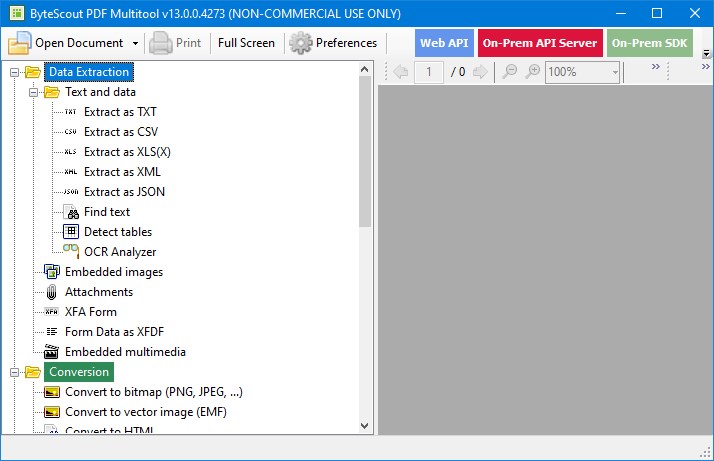Select the OCR Analyzer label
The image size is (714, 461).
[x=120, y=252]
